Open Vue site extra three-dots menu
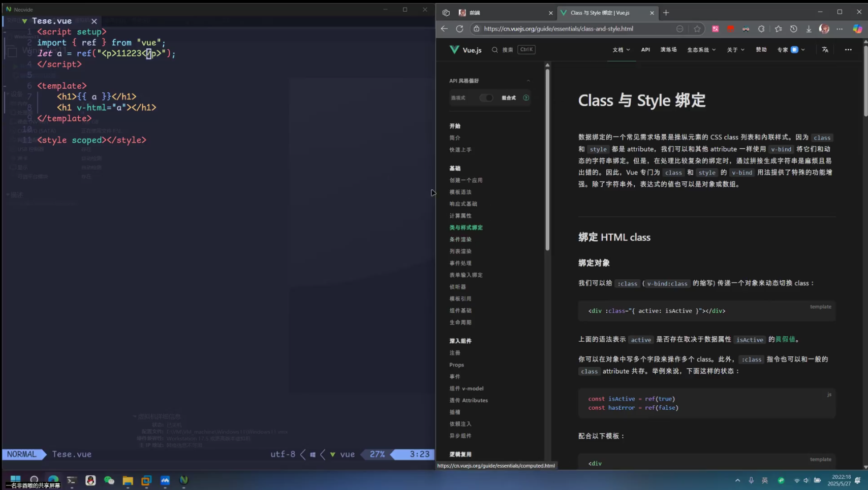The height and width of the screenshot is (490, 868). 848,50
